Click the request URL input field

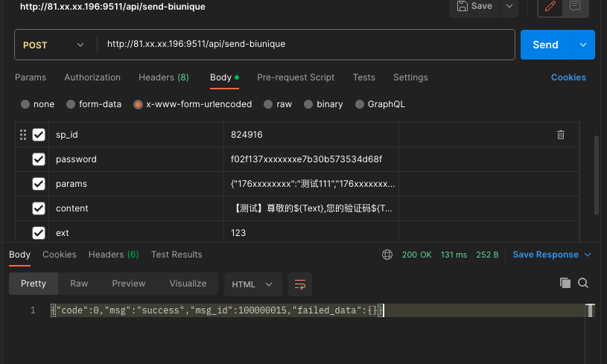(305, 45)
